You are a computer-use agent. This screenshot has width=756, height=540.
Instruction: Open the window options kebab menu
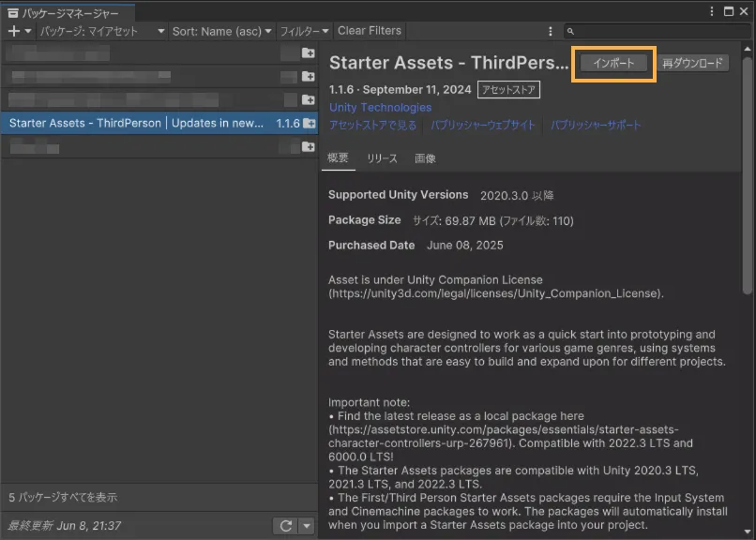712,11
